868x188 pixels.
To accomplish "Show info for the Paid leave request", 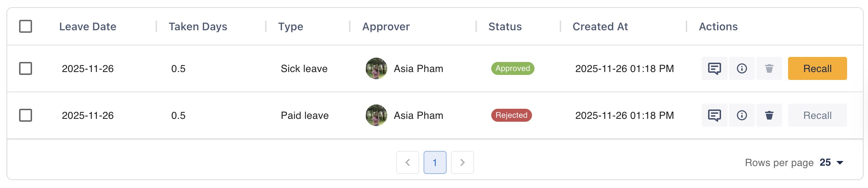I will [x=742, y=115].
